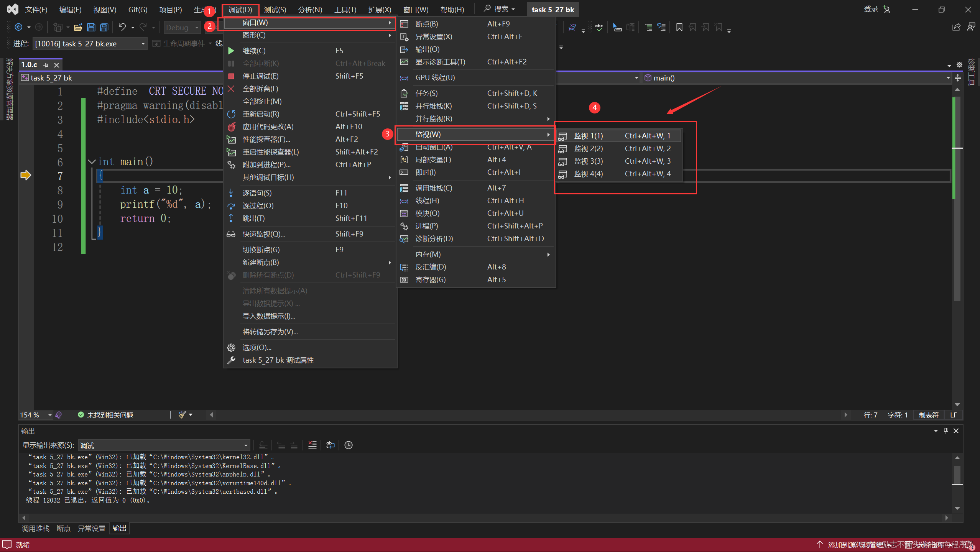Screen dimensions: 980x552
Task: Open the 文件(F) menu
Action: point(36,10)
